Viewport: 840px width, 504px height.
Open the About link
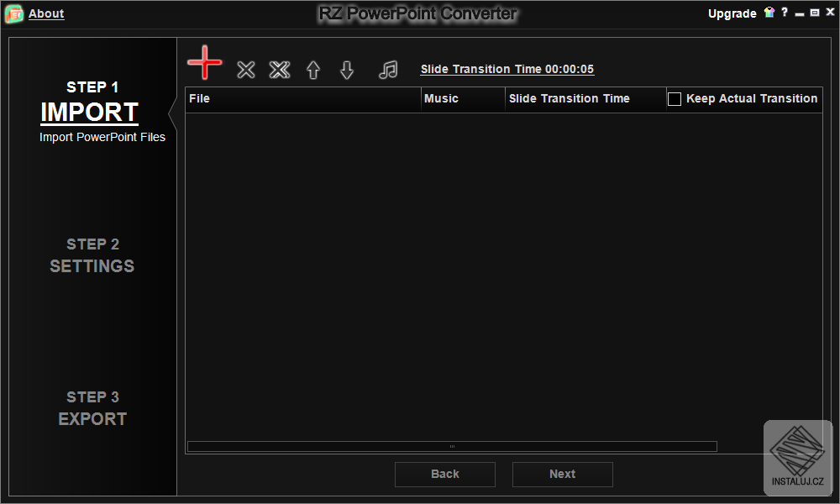(46, 14)
